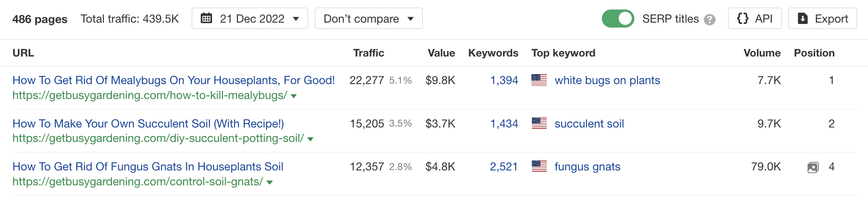Screen dimensions: 868x198
Task: Click the calendar icon beside 21 Dec 2022
Action: (x=206, y=19)
